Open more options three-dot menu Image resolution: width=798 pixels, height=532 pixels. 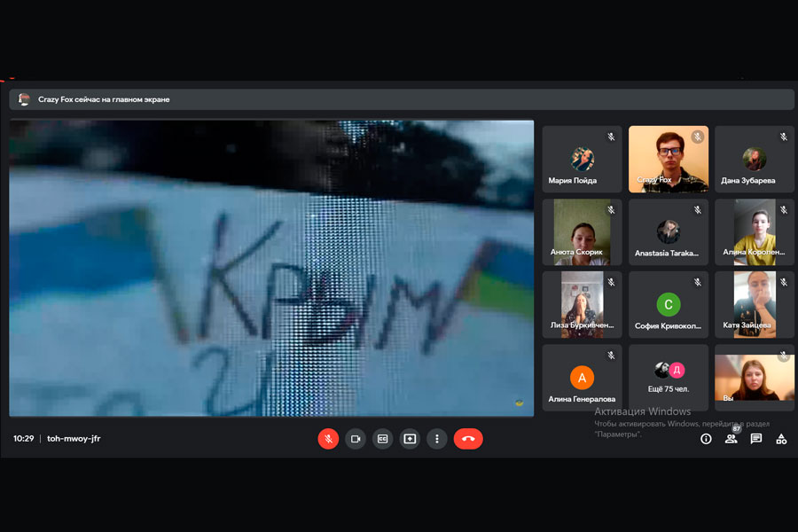click(436, 439)
